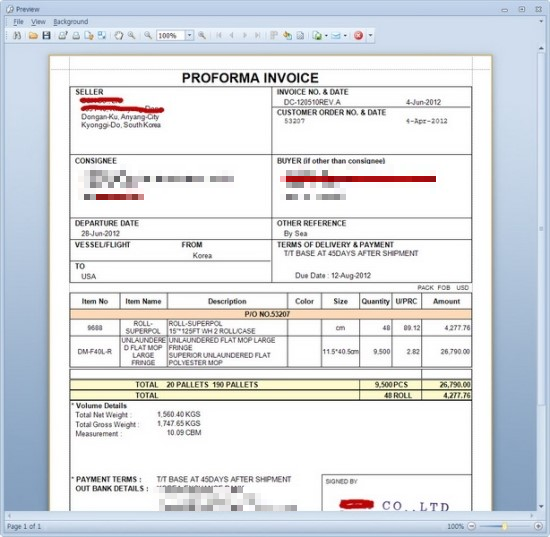Go to last page
This screenshot has width=550, height=537.
(257, 35)
